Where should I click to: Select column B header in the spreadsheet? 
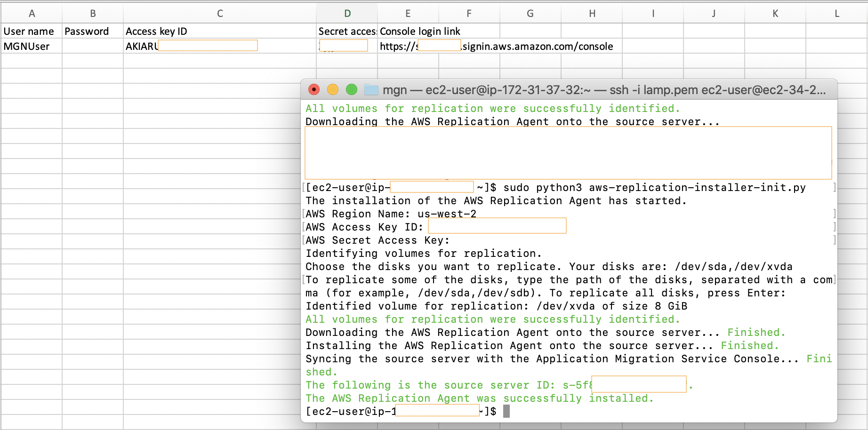(93, 14)
